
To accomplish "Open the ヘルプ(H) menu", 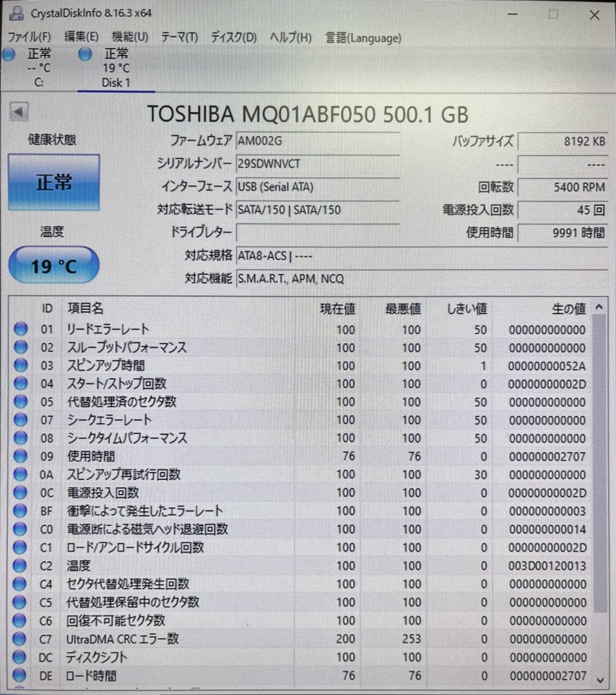I will coord(291,38).
